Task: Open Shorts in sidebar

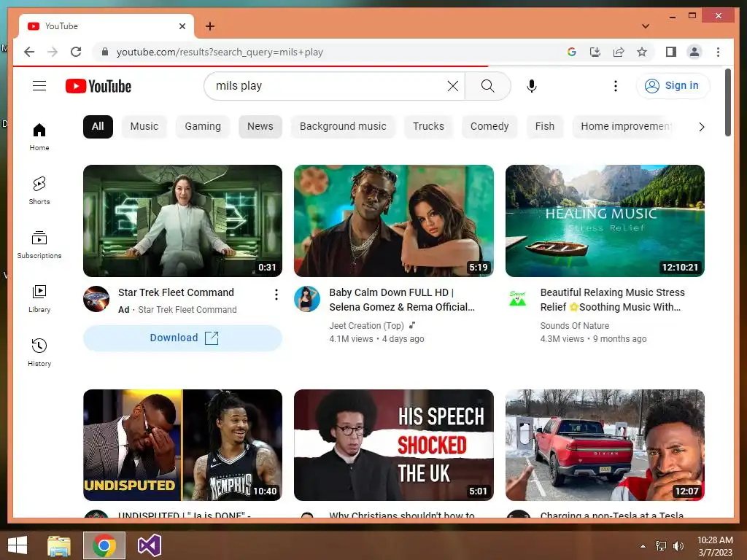Action: 39,190
